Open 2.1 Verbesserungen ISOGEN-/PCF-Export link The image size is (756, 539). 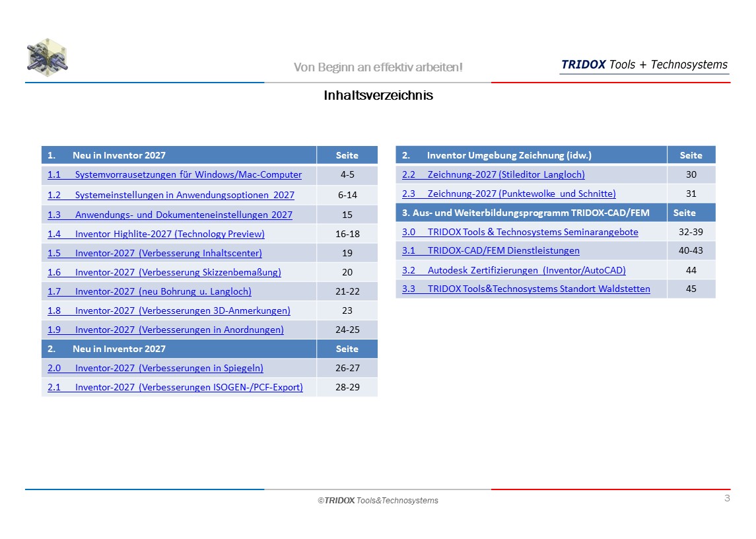coord(175,387)
